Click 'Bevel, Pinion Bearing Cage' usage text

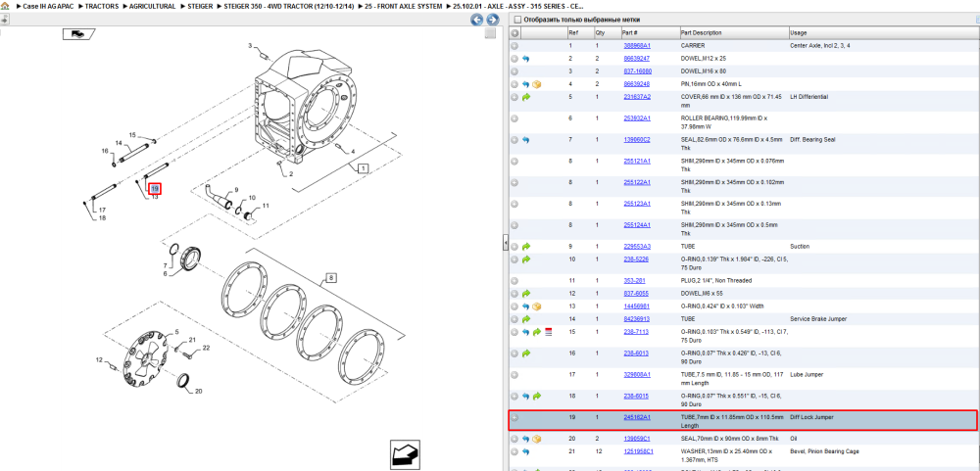pyautogui.click(x=824, y=451)
